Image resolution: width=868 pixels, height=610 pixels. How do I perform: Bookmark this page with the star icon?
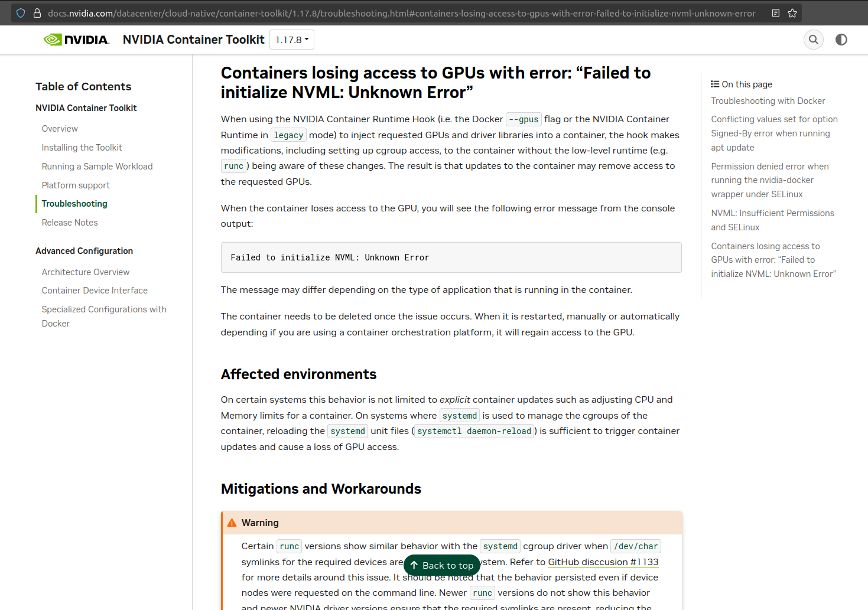tap(791, 12)
